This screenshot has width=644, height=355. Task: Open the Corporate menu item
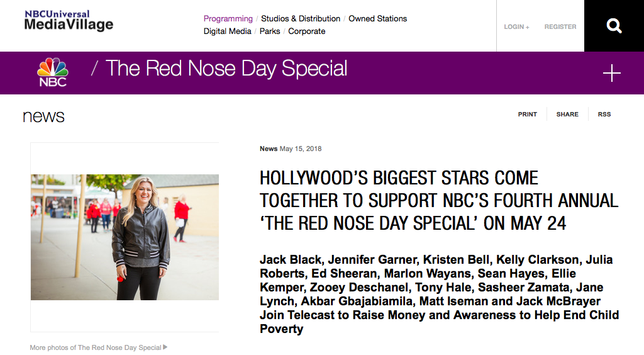pos(307,31)
